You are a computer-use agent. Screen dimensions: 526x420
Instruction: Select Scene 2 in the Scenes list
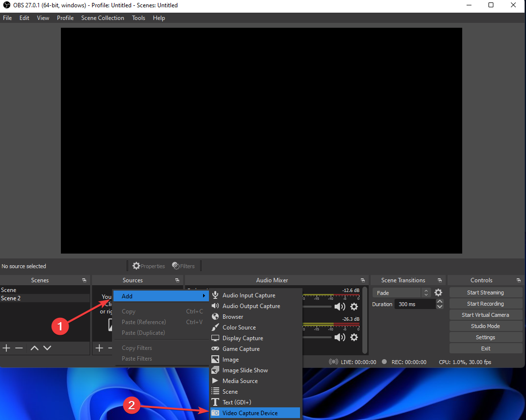click(45, 298)
